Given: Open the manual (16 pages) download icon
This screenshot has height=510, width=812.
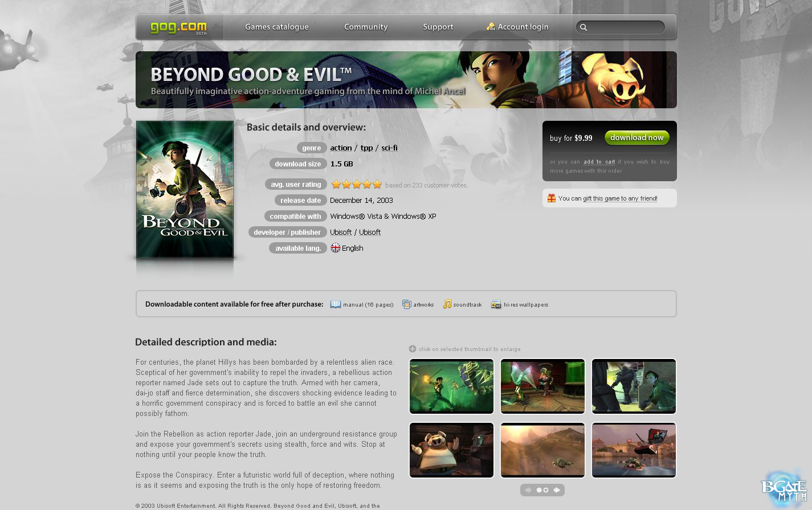Looking at the screenshot, I should [336, 304].
